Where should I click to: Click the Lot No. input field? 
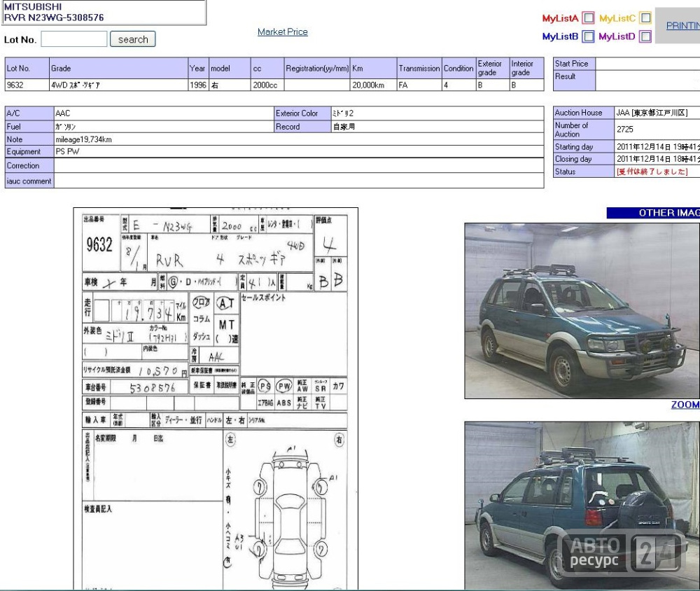(74, 39)
